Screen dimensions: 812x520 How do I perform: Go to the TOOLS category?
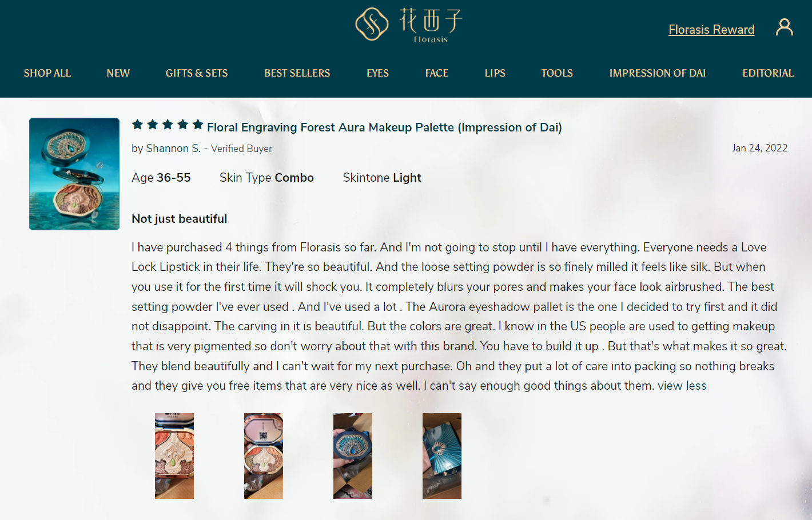click(x=557, y=73)
